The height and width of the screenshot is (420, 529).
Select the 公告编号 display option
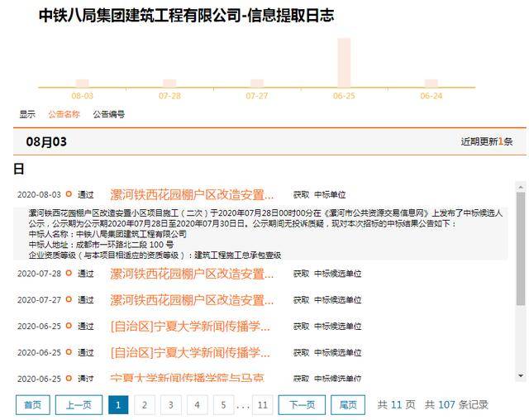pos(108,114)
